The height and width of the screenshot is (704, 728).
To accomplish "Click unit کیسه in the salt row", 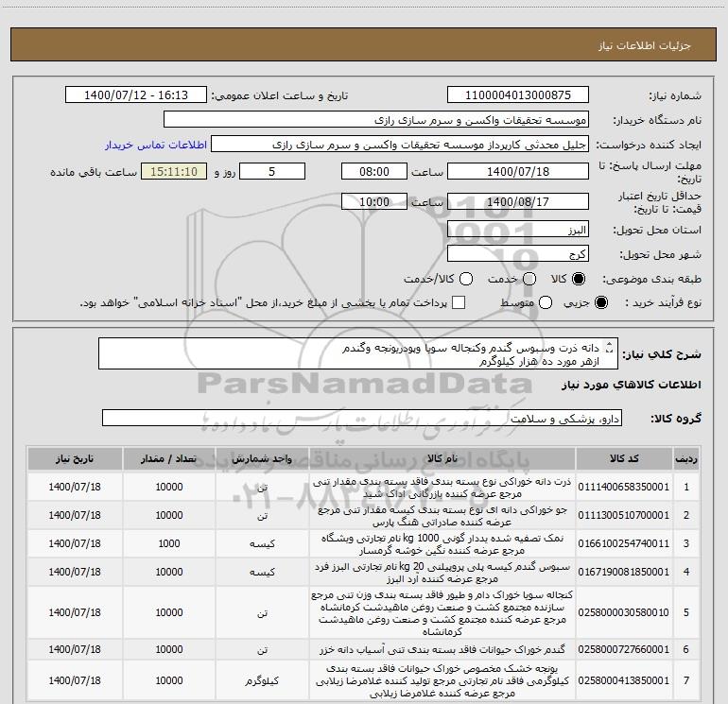I will pos(262,544).
